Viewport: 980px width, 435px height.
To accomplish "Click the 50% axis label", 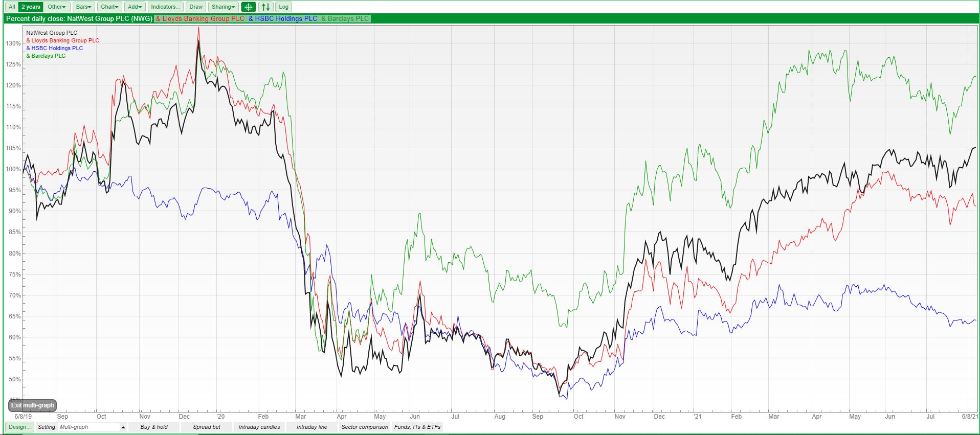I will tap(15, 379).
